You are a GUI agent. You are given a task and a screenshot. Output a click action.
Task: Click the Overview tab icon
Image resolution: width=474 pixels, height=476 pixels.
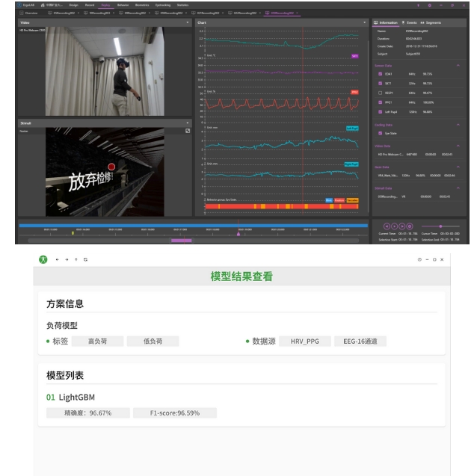click(22, 13)
